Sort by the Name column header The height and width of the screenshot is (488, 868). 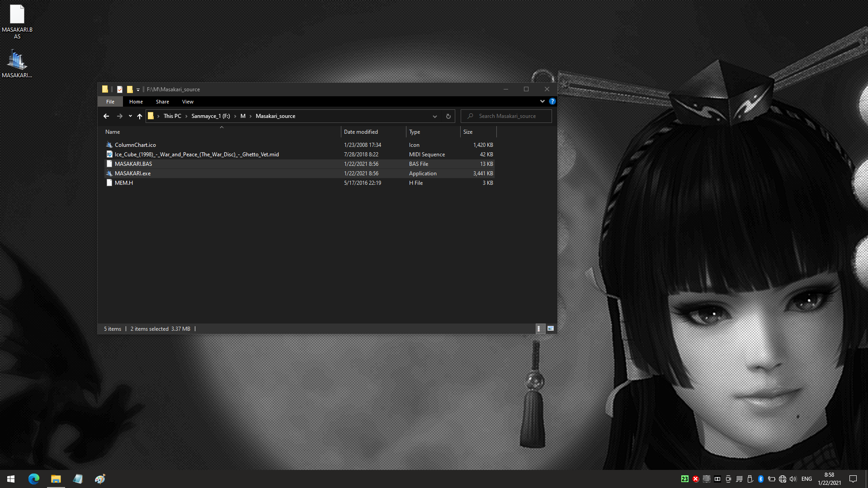[x=222, y=132]
